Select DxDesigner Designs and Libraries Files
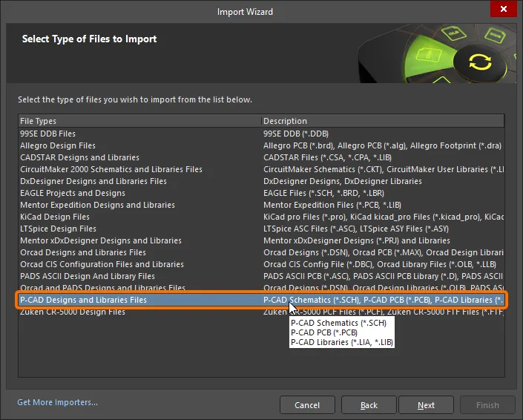Viewport: 523px width, 420px height. 261,181
